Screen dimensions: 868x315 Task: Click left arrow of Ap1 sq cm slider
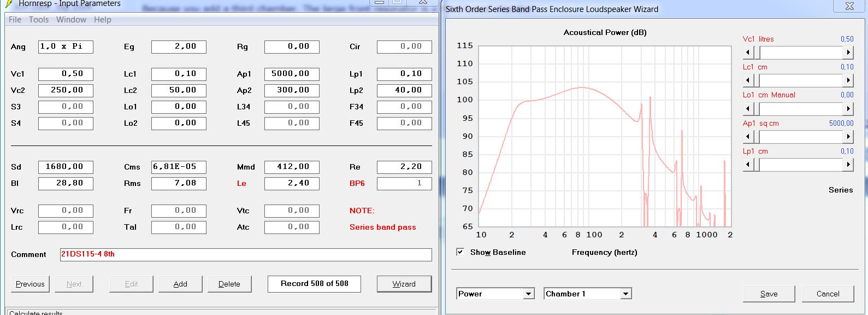748,137
